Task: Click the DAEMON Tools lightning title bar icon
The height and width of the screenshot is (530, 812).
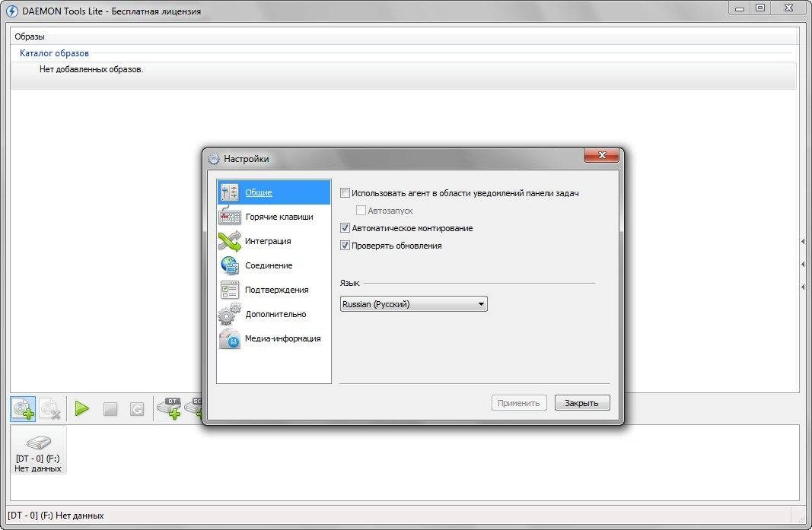Action: [11, 11]
